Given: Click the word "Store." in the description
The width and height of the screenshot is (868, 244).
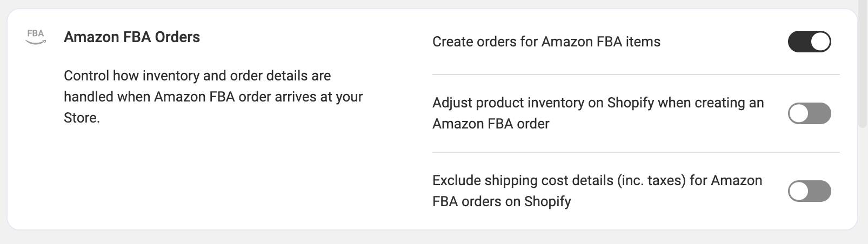Looking at the screenshot, I should (82, 118).
